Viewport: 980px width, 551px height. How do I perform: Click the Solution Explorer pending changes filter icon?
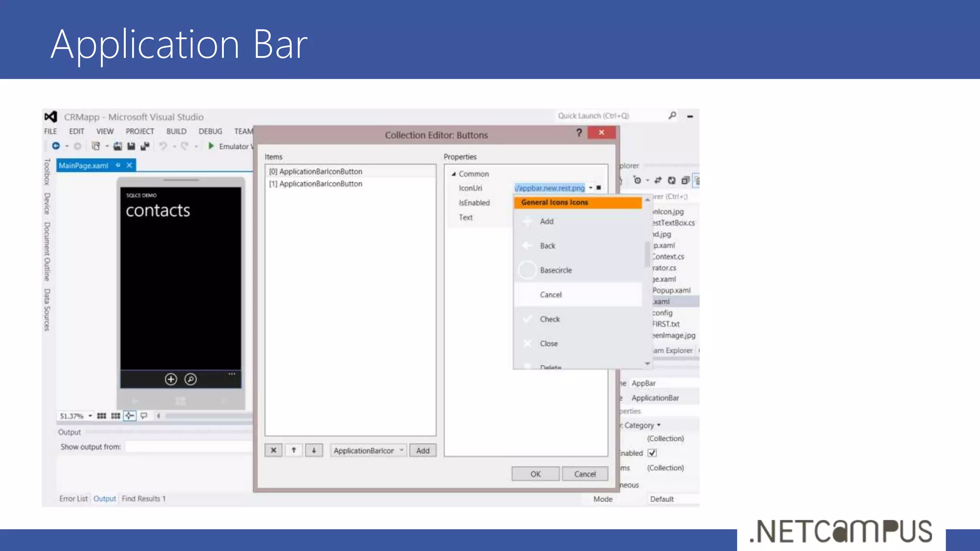pos(637,180)
